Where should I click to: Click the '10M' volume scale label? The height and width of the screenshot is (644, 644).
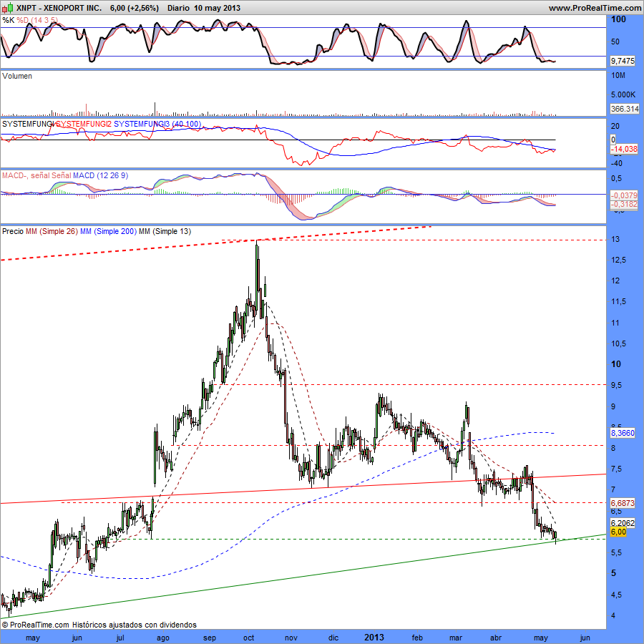coord(618,76)
